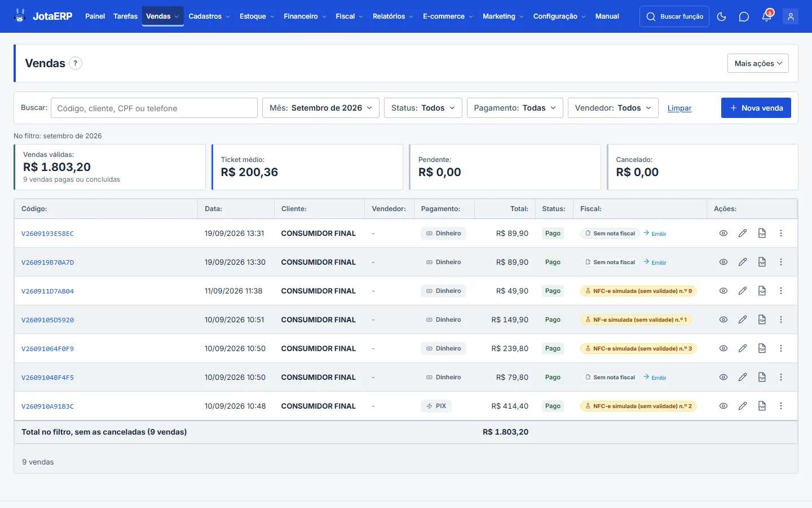812x508 pixels.
Task: Create a sale with Nova venda button
Action: click(x=756, y=108)
